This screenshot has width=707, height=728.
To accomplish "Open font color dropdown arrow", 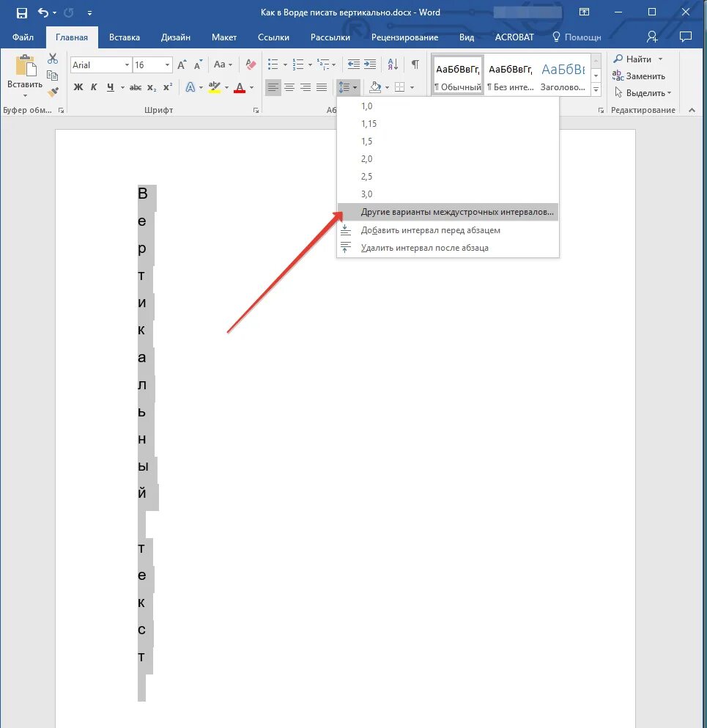I will pyautogui.click(x=251, y=87).
